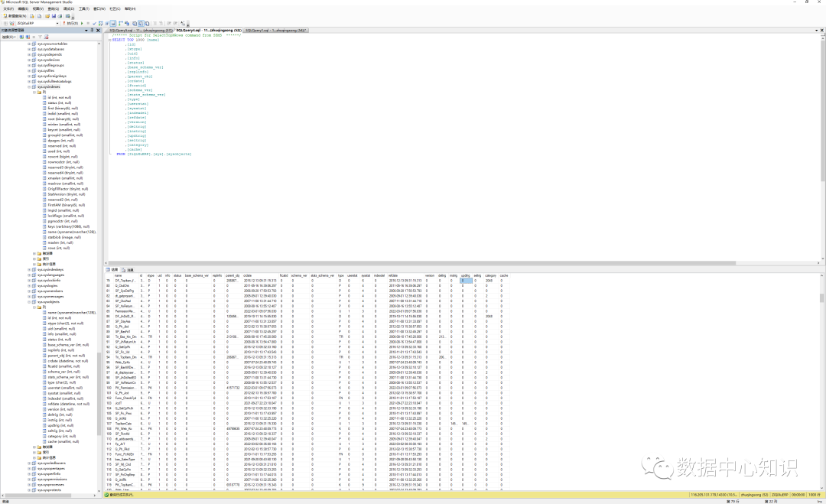Select the 'xtype (char(2), not null)' column

(66, 324)
